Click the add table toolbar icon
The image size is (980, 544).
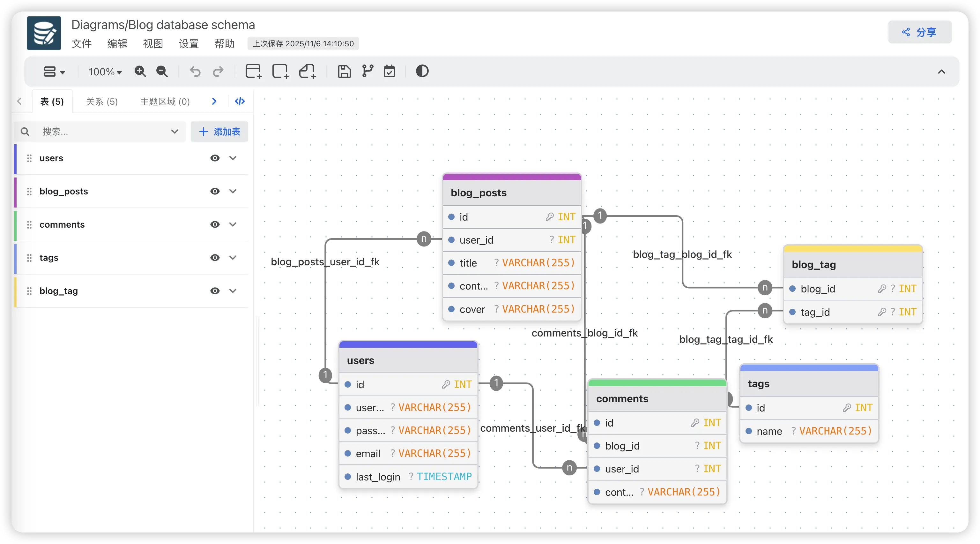(254, 71)
